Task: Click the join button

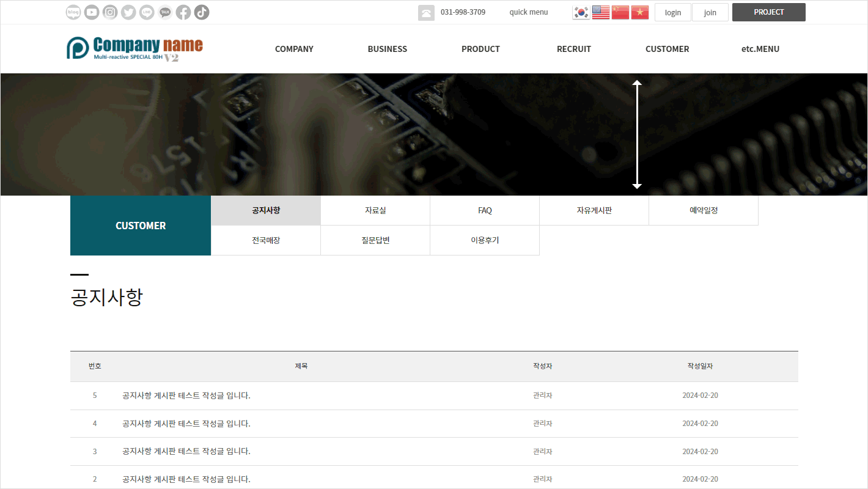Action: point(710,12)
